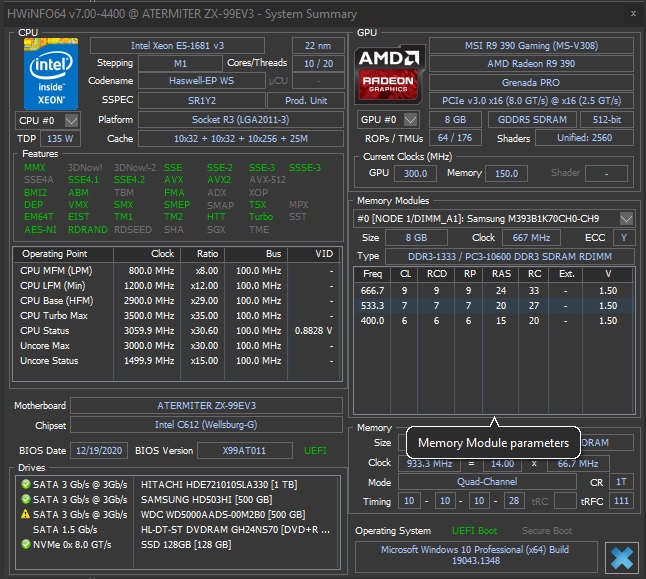Click the green check icon beside NVMe SSD drive
This screenshot has width=646, height=579.
tap(26, 544)
